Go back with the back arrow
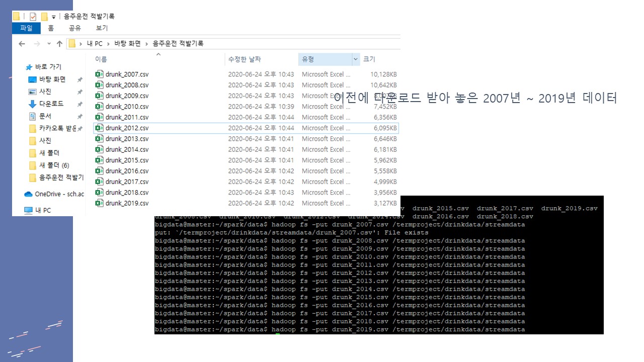The width and height of the screenshot is (644, 362). pos(22,44)
